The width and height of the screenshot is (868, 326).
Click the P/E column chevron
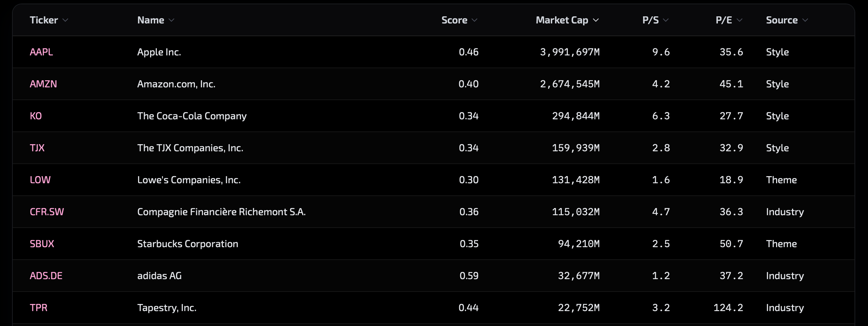pyautogui.click(x=740, y=20)
